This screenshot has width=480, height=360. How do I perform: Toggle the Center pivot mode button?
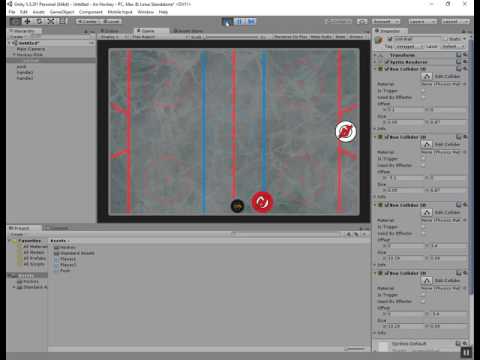point(87,21)
